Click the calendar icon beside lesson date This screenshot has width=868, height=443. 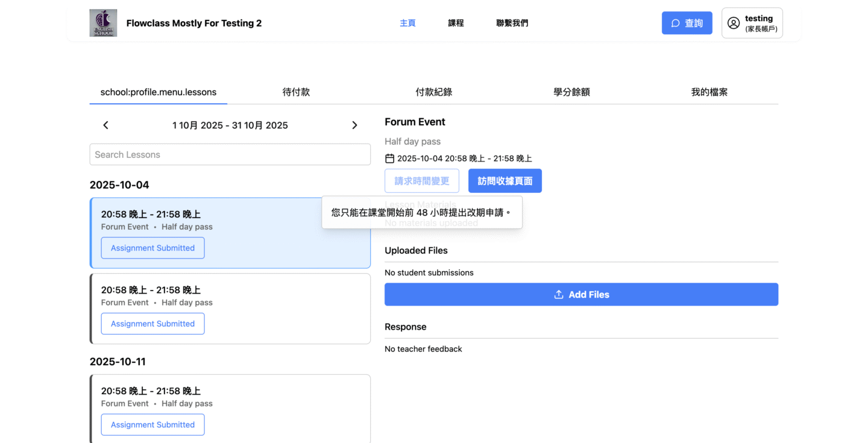389,159
